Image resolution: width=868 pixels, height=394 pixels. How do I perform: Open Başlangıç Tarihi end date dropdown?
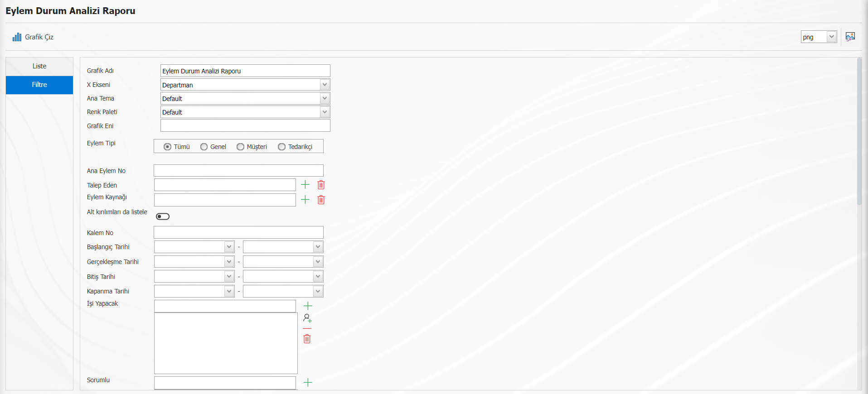tap(318, 247)
